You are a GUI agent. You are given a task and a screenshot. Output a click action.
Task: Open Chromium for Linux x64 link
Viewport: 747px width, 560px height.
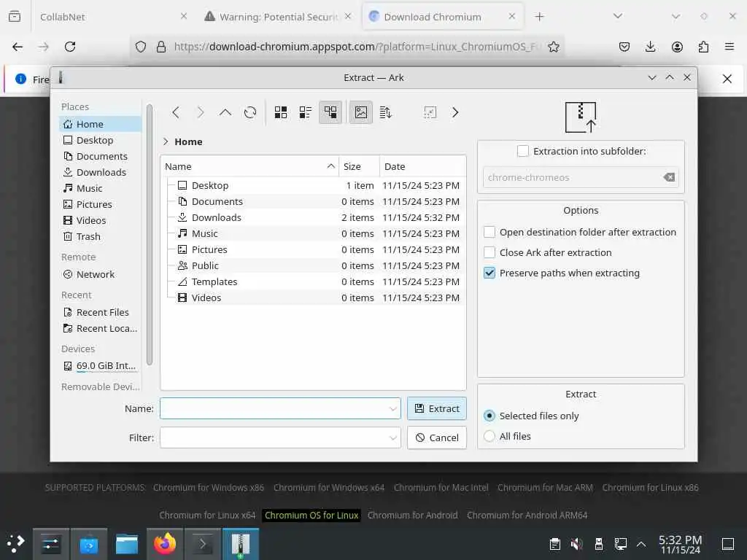pyautogui.click(x=207, y=516)
